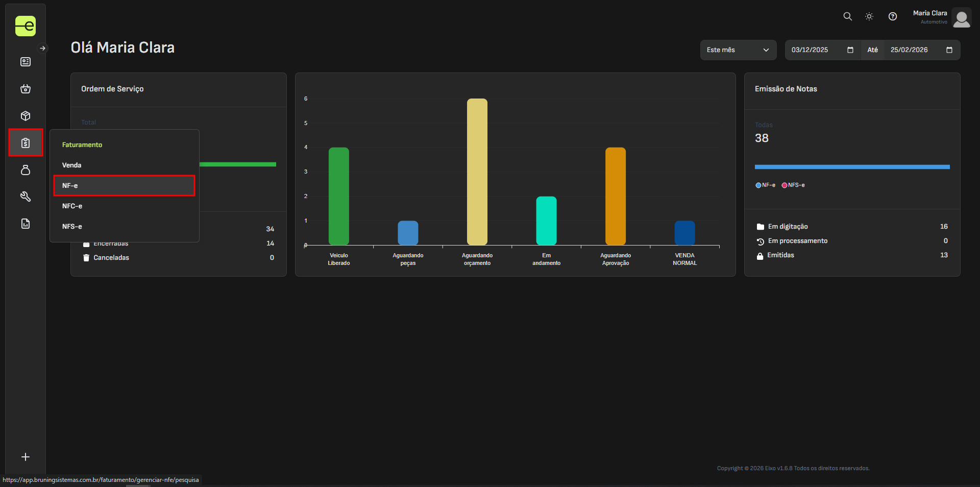Screen dimensions: 980x487
Task: Open the 'Este mês' period dropdown
Action: click(738, 50)
